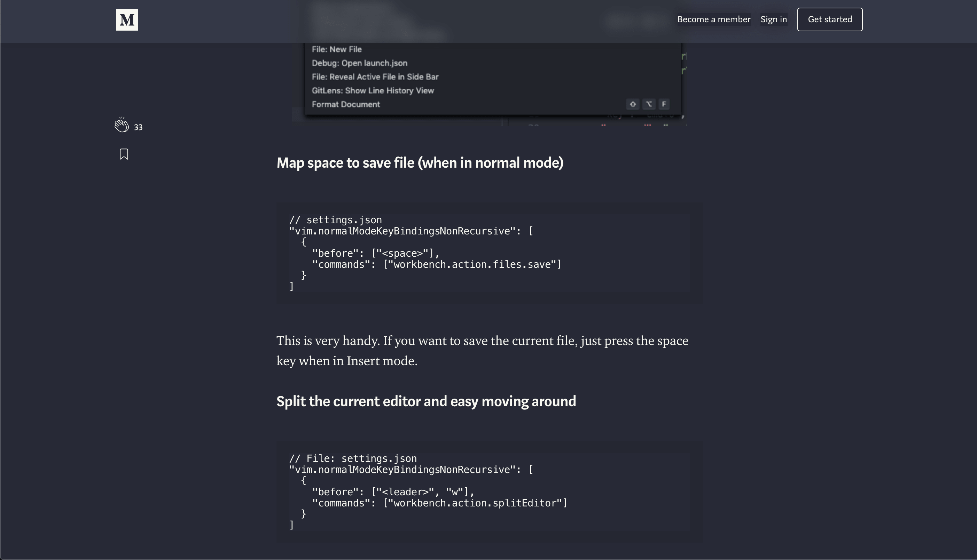The width and height of the screenshot is (977, 560).
Task: Click the Split the current editor heading
Action: (426, 401)
